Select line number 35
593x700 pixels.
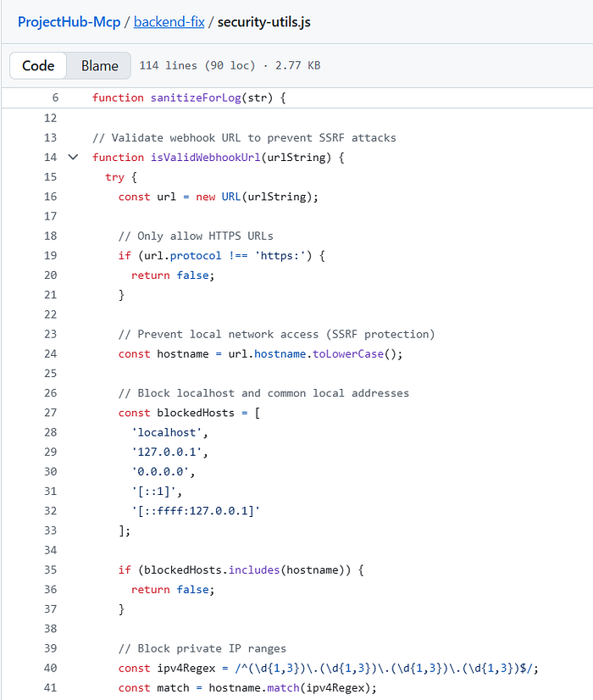pyautogui.click(x=51, y=569)
